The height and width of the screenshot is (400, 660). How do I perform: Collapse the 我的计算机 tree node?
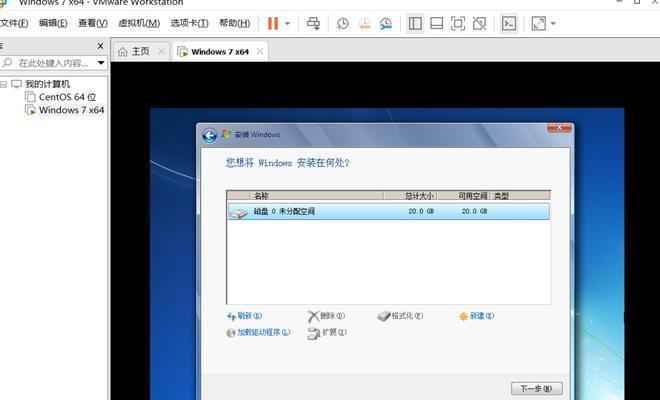[4, 84]
